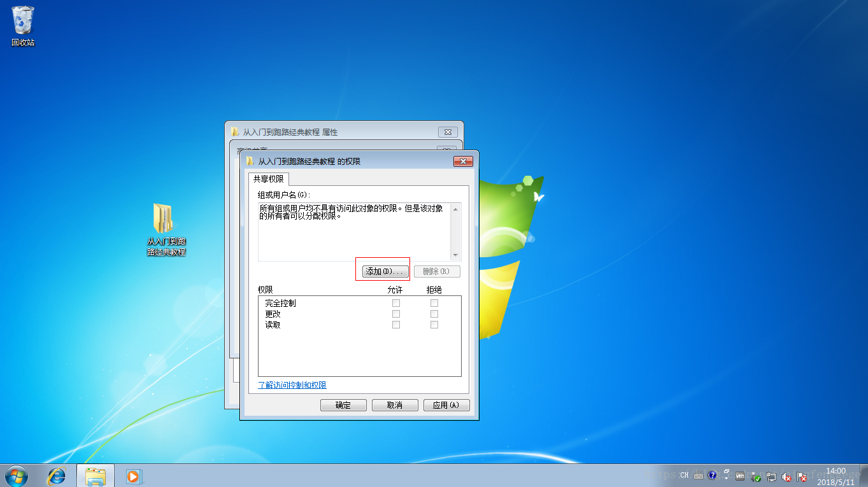Image resolution: width=868 pixels, height=487 pixels.
Task: Open the keyboard IME tray icon
Action: click(x=699, y=476)
